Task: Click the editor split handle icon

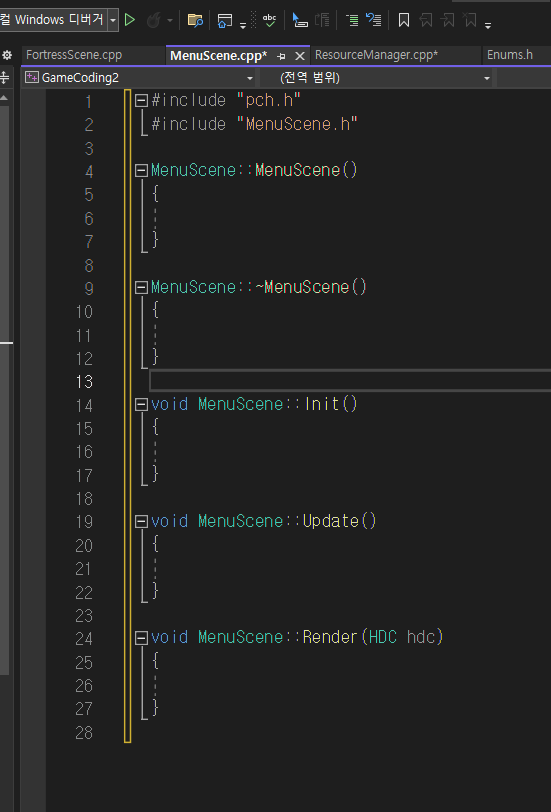Action: tap(5, 78)
